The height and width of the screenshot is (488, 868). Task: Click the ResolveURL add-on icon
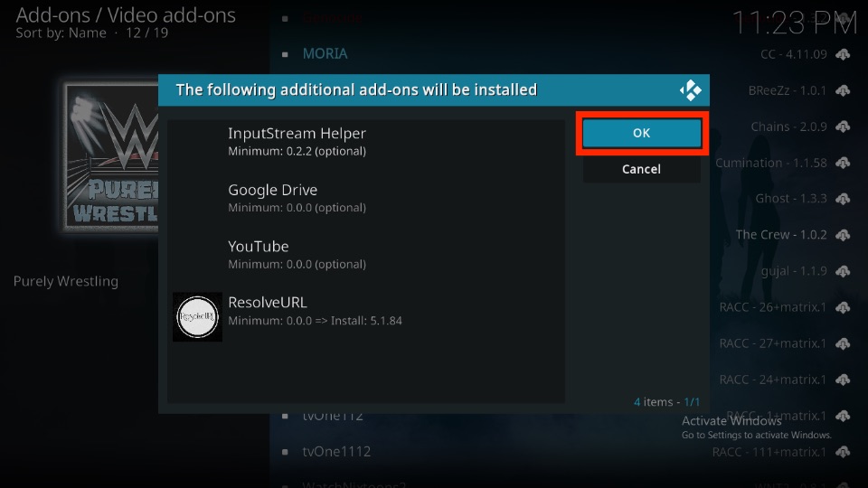point(197,316)
